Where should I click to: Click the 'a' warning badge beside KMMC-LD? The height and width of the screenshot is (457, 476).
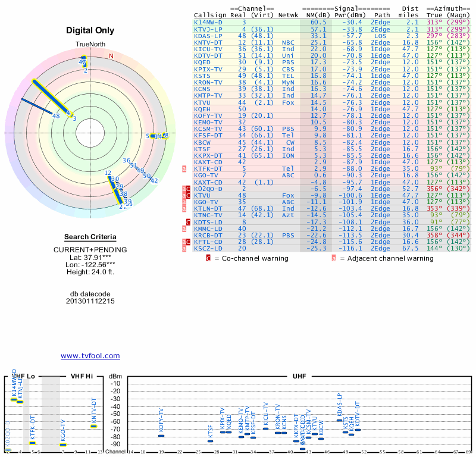[x=184, y=228]
